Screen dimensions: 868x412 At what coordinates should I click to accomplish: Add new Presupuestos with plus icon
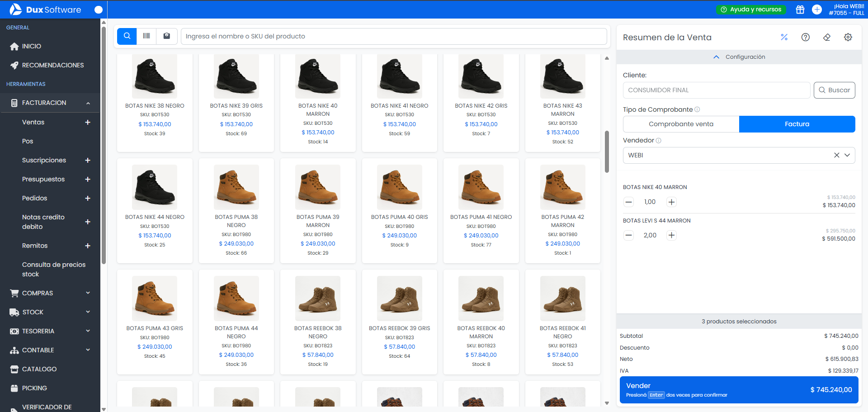click(88, 179)
